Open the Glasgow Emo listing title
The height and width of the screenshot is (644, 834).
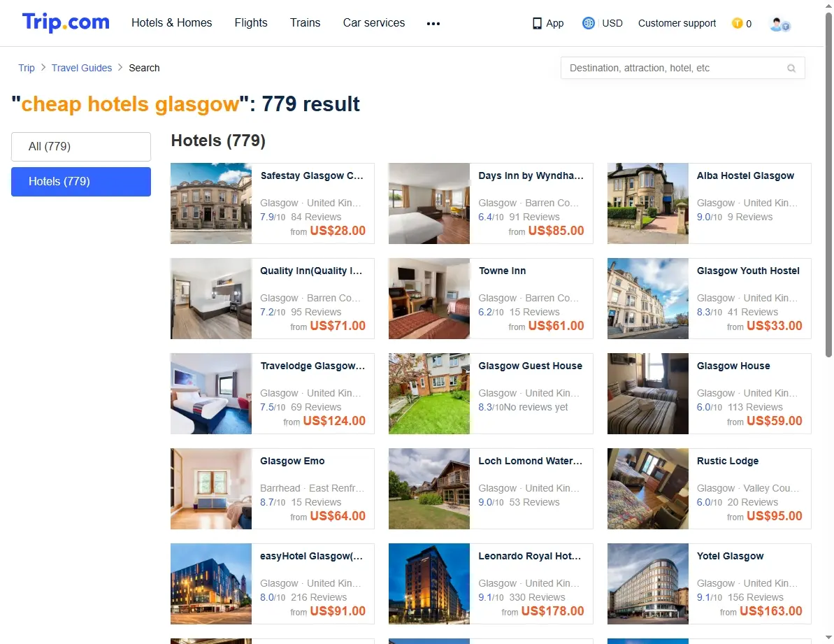[292, 461]
